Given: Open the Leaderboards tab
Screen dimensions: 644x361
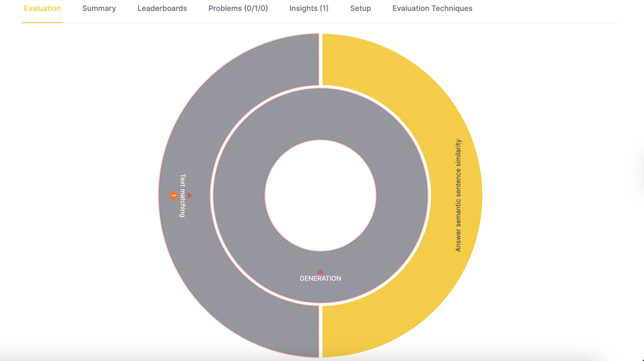Looking at the screenshot, I should pos(162,8).
